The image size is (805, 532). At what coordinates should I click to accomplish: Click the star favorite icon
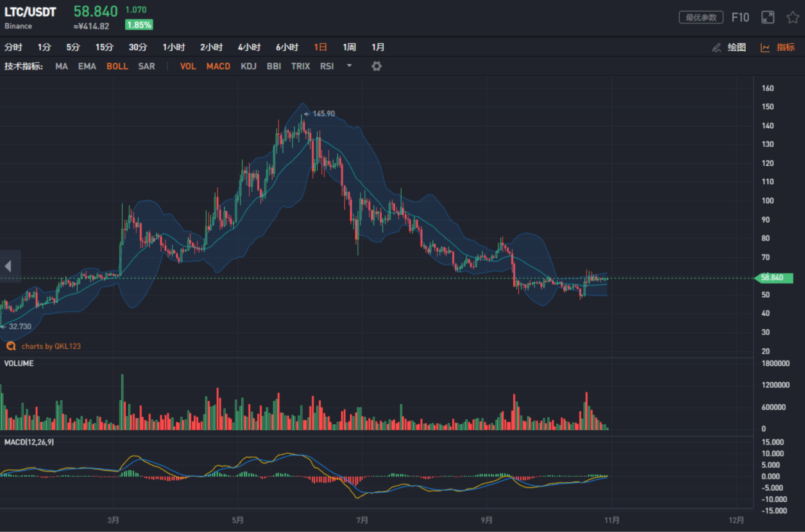tap(793, 17)
